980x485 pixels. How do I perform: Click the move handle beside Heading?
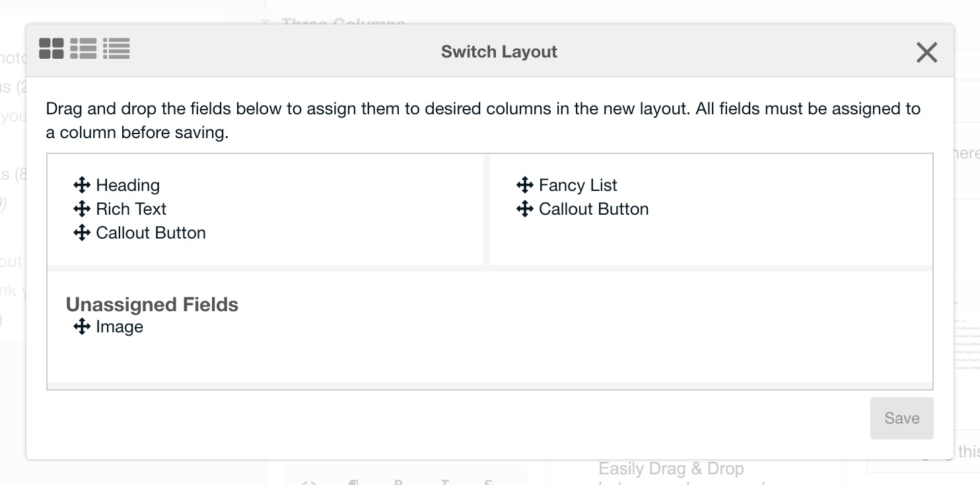[x=82, y=185]
